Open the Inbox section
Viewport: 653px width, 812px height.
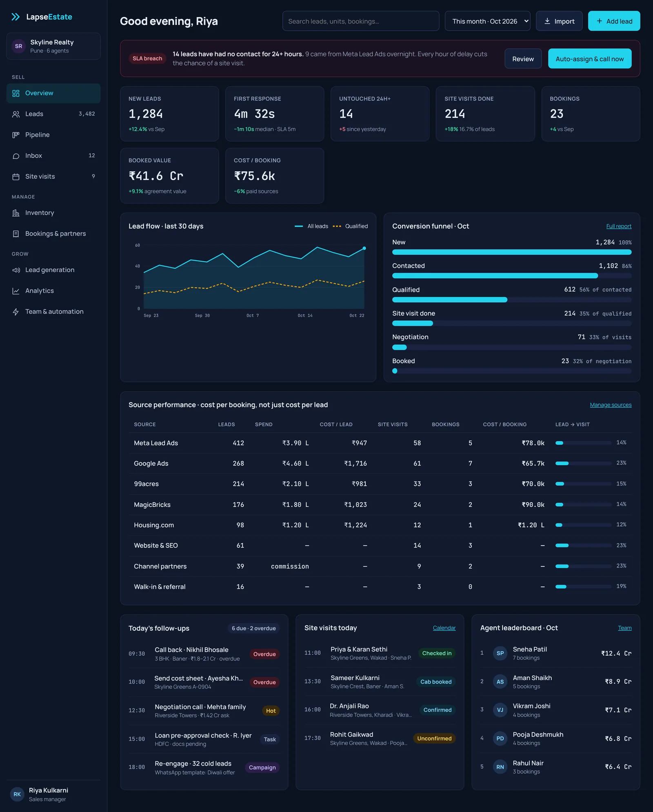(x=53, y=155)
